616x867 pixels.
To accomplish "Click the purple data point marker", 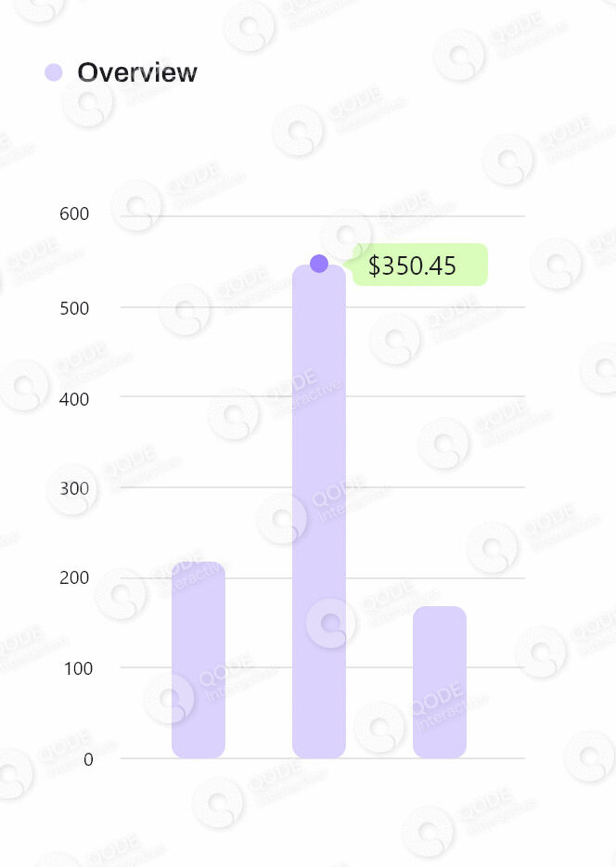I will [x=319, y=264].
